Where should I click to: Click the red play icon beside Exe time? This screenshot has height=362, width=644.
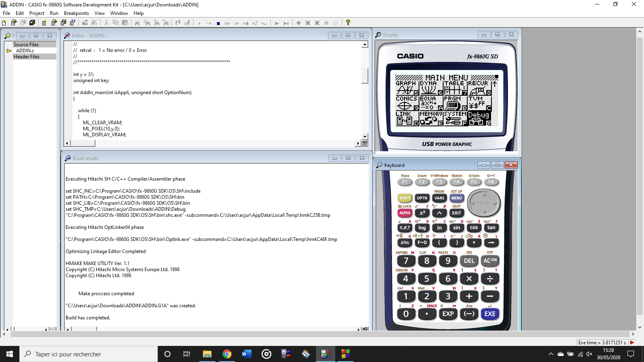(632, 343)
